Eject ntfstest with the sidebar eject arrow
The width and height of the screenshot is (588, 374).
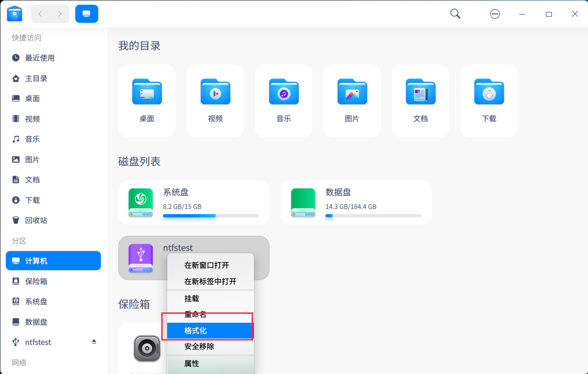coord(94,342)
